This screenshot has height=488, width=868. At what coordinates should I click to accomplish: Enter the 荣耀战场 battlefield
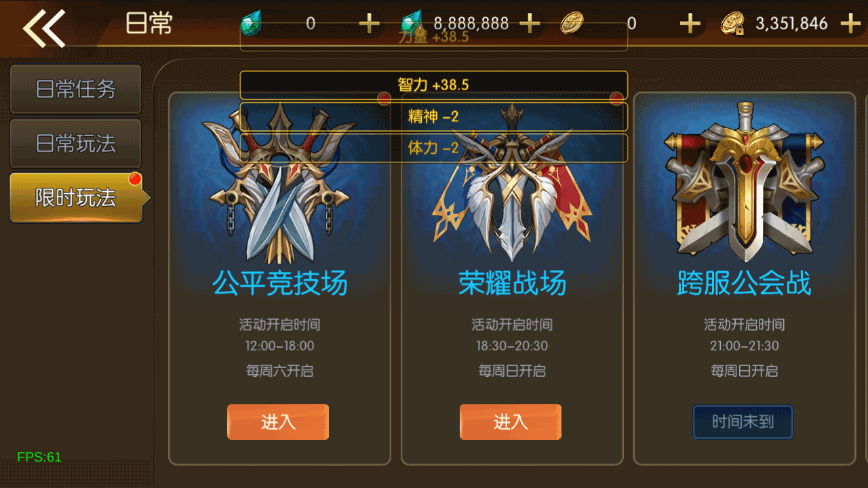click(511, 422)
